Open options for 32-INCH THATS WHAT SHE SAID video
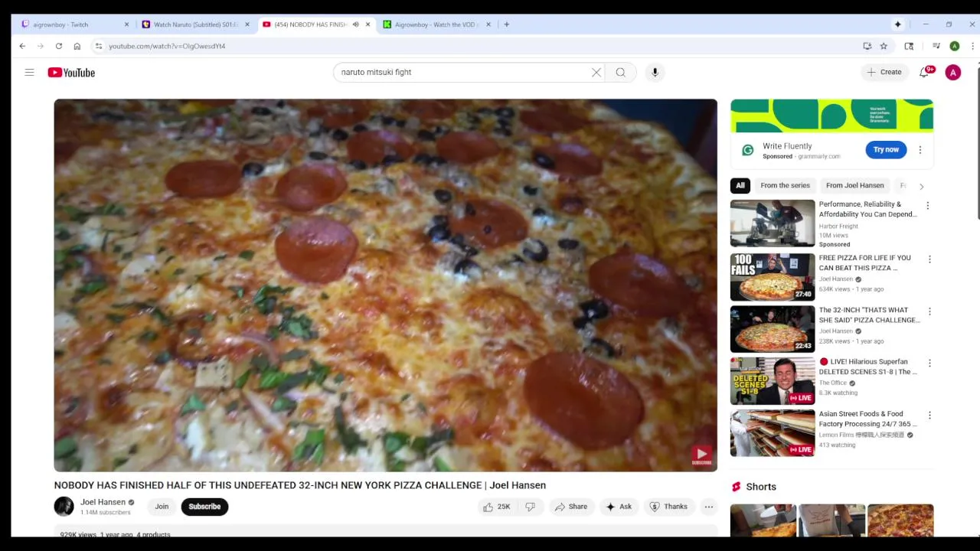 tap(929, 311)
